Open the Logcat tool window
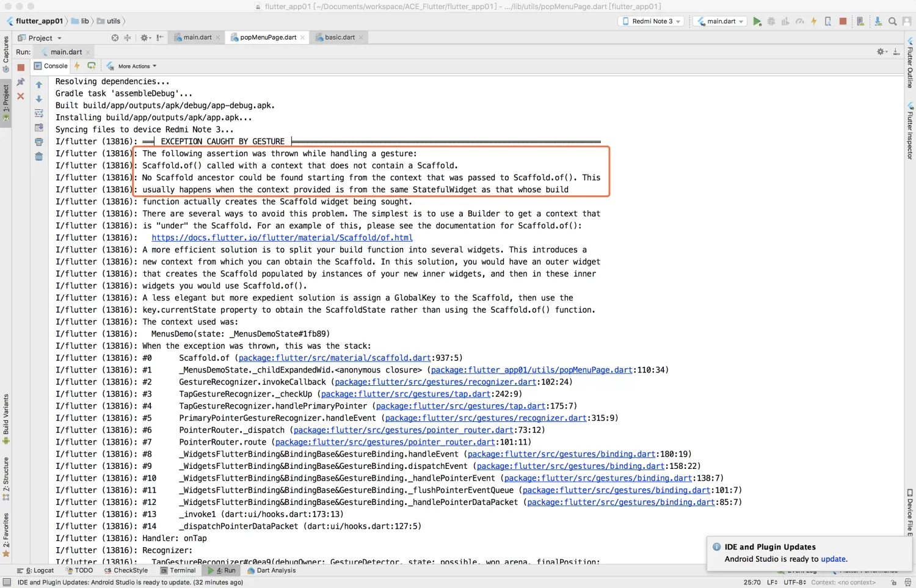 pyautogui.click(x=35, y=570)
